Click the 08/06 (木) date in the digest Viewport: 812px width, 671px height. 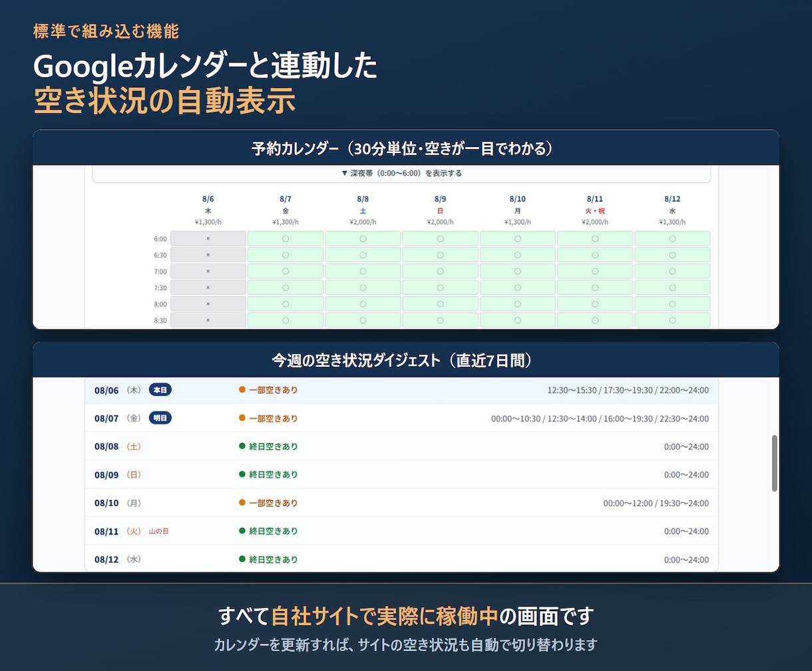[118, 390]
